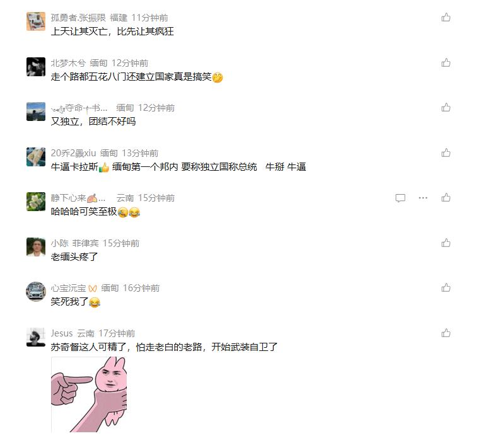Select Jesus's bearded man avatar
Screen dimensions: 483x448
[x=36, y=337]
